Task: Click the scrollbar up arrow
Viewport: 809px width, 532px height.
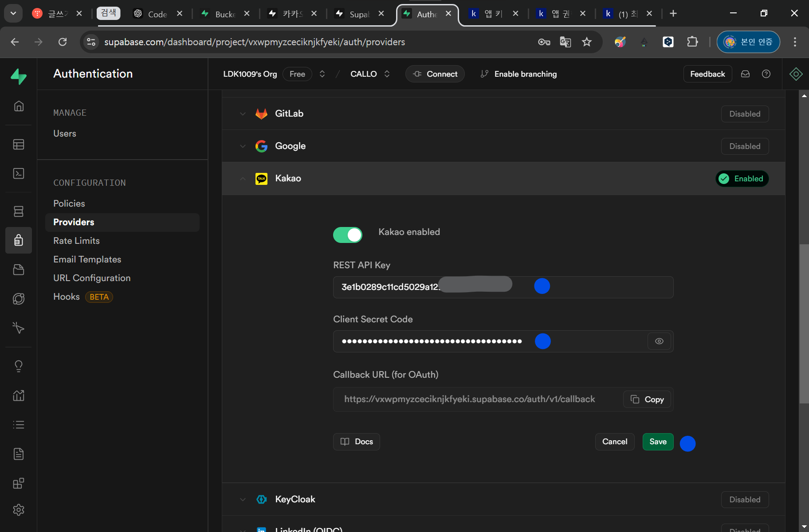Action: click(x=804, y=95)
